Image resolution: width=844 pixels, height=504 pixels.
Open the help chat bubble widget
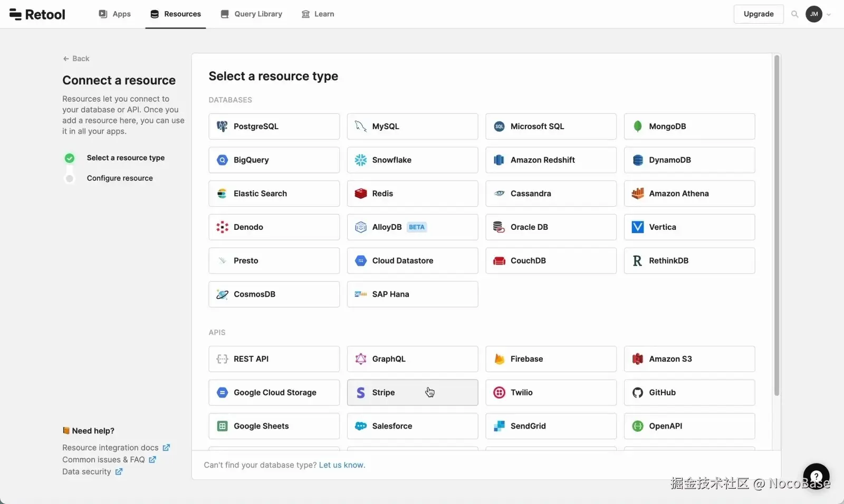click(816, 476)
